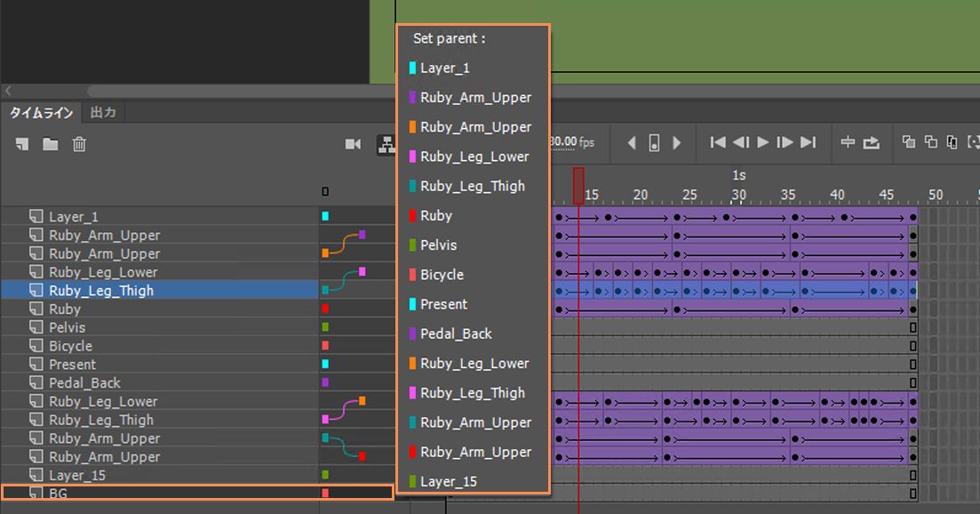Play the timeline animation
Viewport: 980px width, 514px height.
pos(762,142)
